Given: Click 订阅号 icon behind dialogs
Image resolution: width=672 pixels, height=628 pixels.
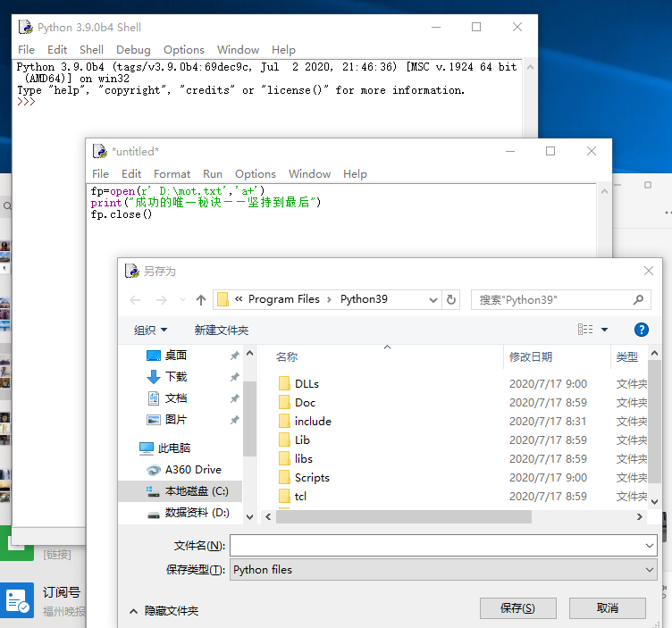Looking at the screenshot, I should coord(17,599).
